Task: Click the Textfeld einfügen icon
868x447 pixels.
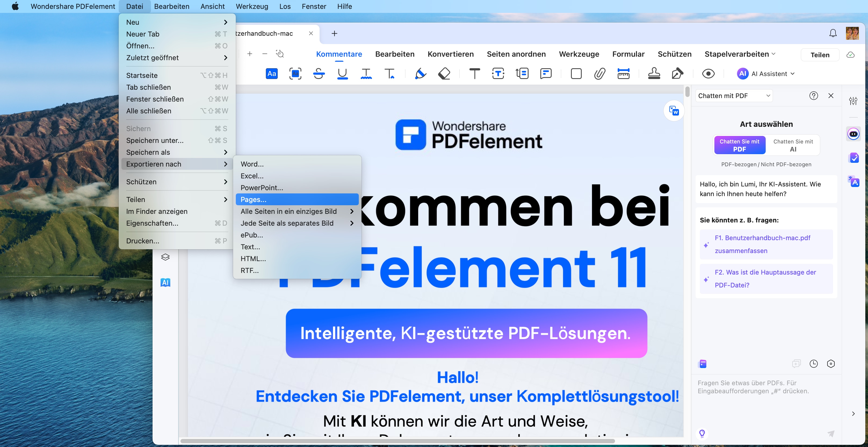Action: (497, 74)
